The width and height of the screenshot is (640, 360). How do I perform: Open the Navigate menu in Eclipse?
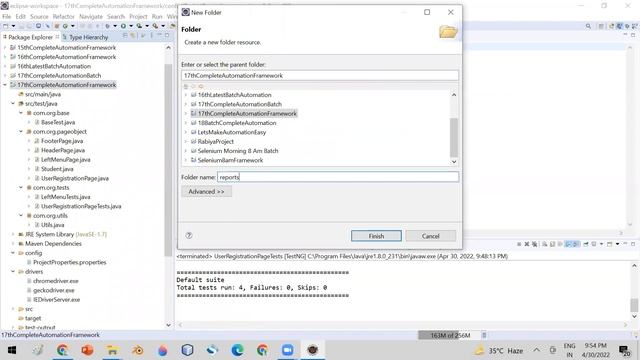[91, 16]
